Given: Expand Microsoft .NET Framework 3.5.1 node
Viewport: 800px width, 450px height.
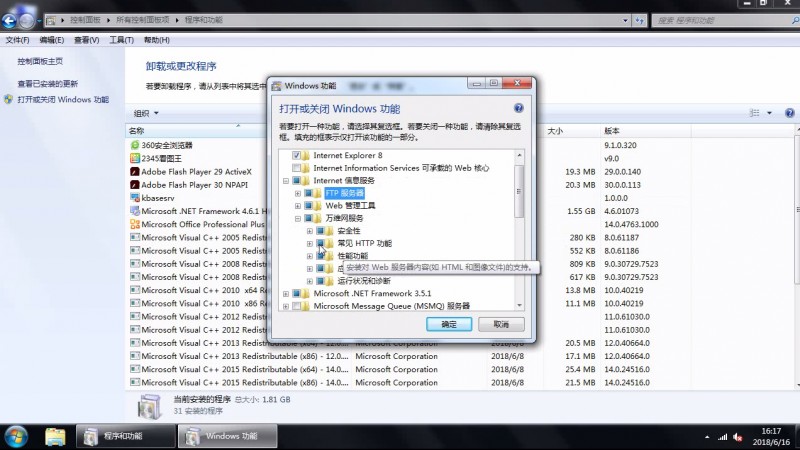Looking at the screenshot, I should (x=286, y=294).
